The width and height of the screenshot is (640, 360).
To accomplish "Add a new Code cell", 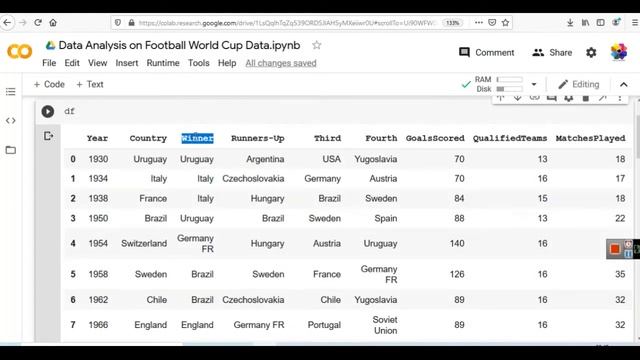I will coord(49,84).
